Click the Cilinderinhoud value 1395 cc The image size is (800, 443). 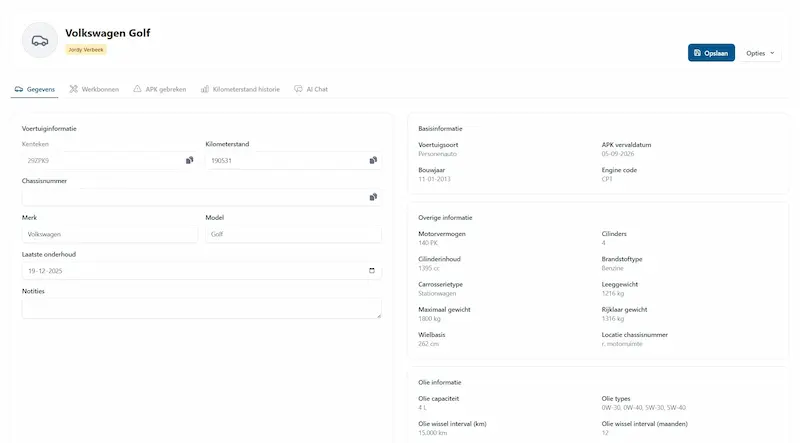click(429, 268)
